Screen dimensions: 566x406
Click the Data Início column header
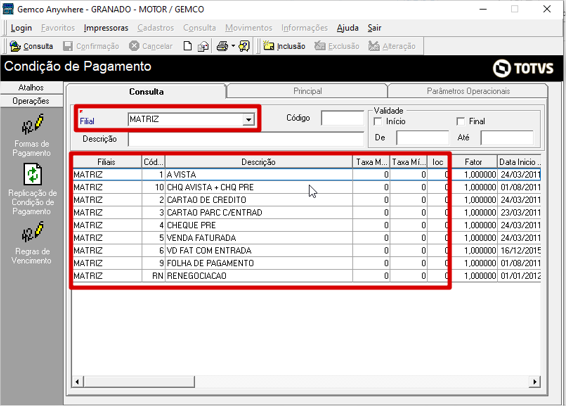pos(519,162)
